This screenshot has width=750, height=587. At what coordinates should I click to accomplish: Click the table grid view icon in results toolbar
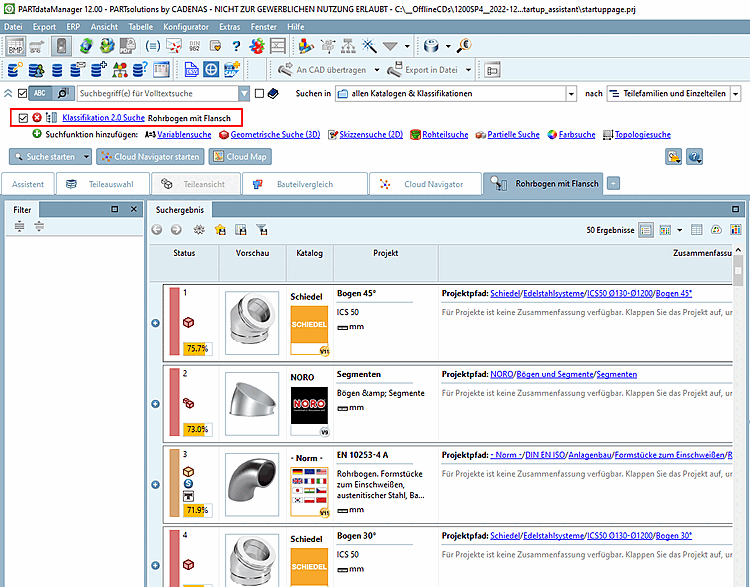pos(696,230)
